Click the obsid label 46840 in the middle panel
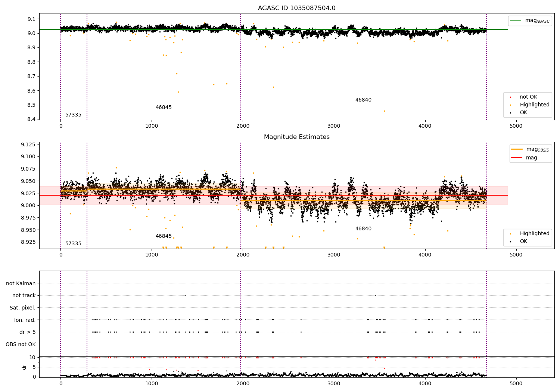This screenshot has height=392, width=560. (x=363, y=229)
